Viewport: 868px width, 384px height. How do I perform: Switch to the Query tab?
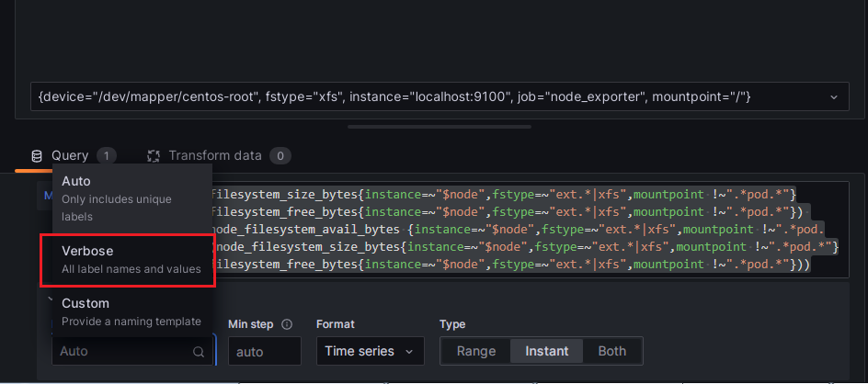point(70,156)
